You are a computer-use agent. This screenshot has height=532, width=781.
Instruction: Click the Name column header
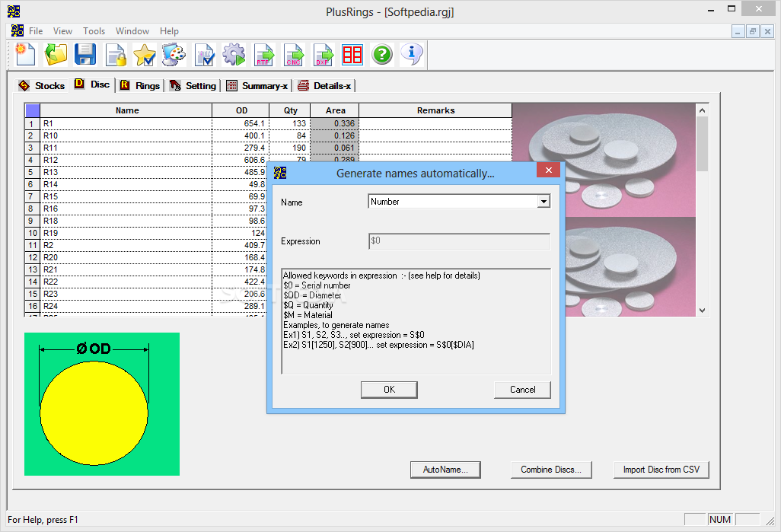[126, 110]
